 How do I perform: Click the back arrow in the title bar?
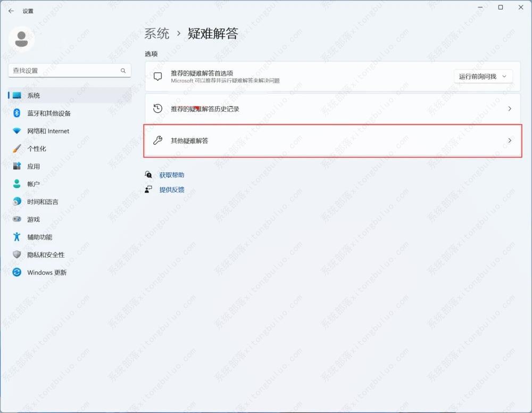[x=11, y=11]
